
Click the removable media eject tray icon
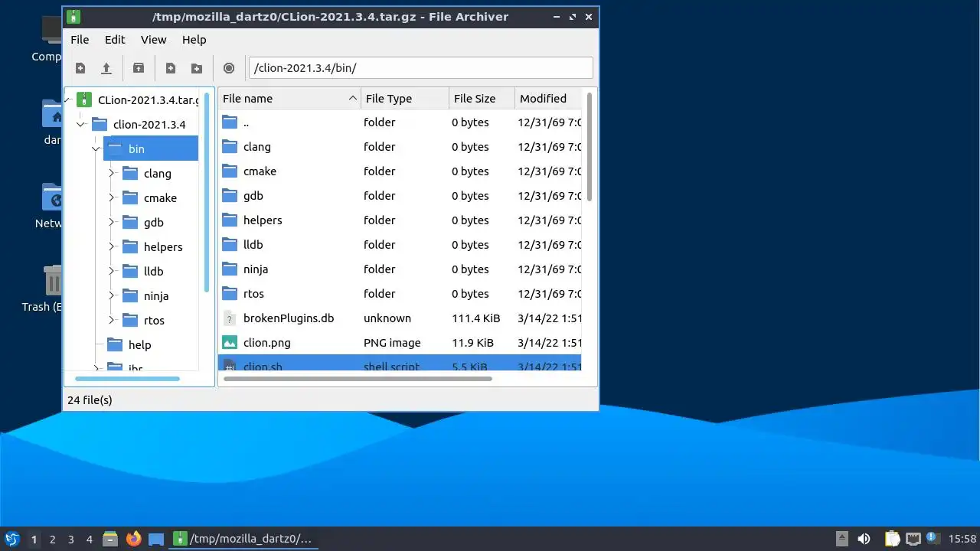(841, 539)
